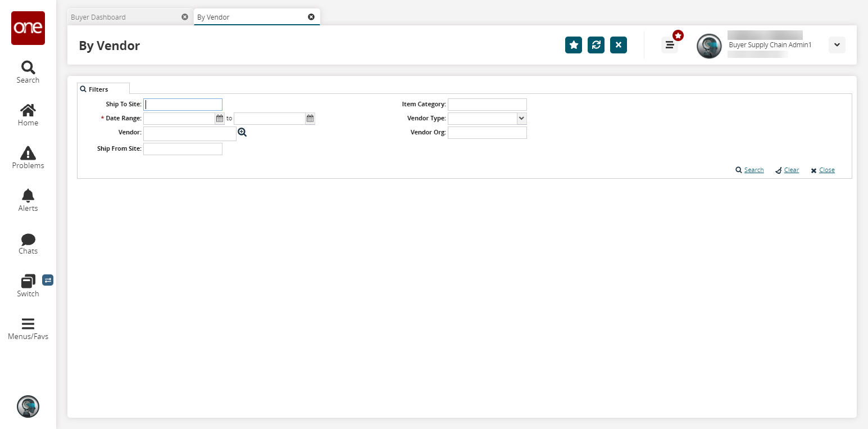
Task: Open the calendar picker for start date
Action: pyautogui.click(x=220, y=119)
